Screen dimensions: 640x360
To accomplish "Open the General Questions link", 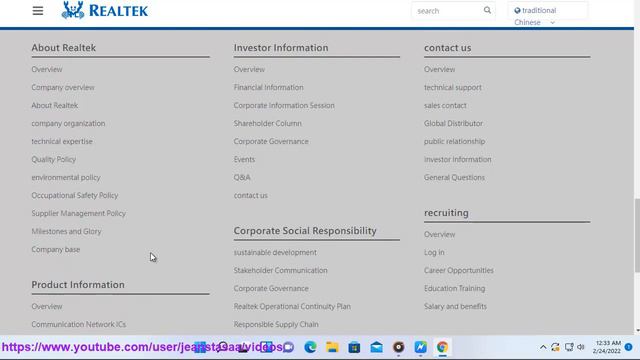I will 454,177.
